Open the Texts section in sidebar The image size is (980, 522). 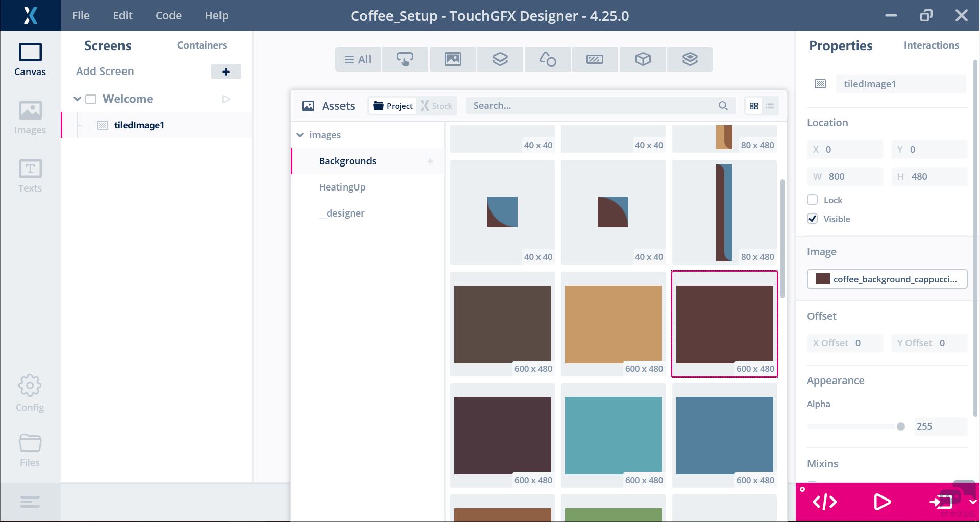(30, 176)
